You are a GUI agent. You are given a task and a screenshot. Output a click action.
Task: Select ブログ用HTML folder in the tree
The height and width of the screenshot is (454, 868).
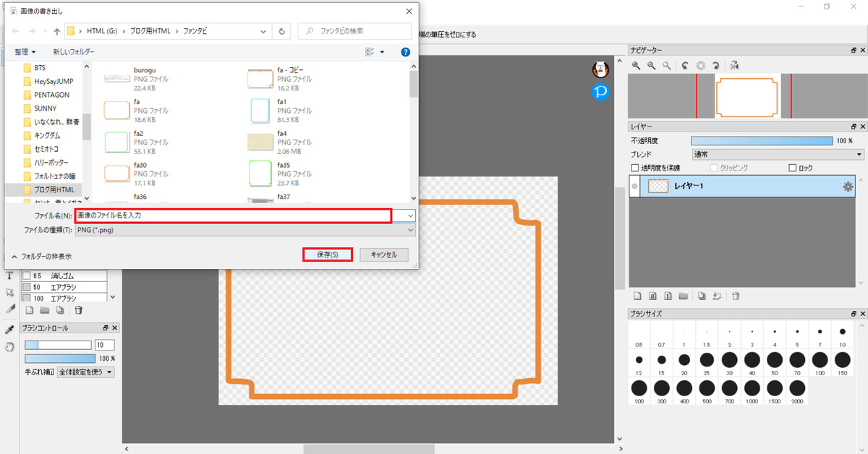[48, 189]
